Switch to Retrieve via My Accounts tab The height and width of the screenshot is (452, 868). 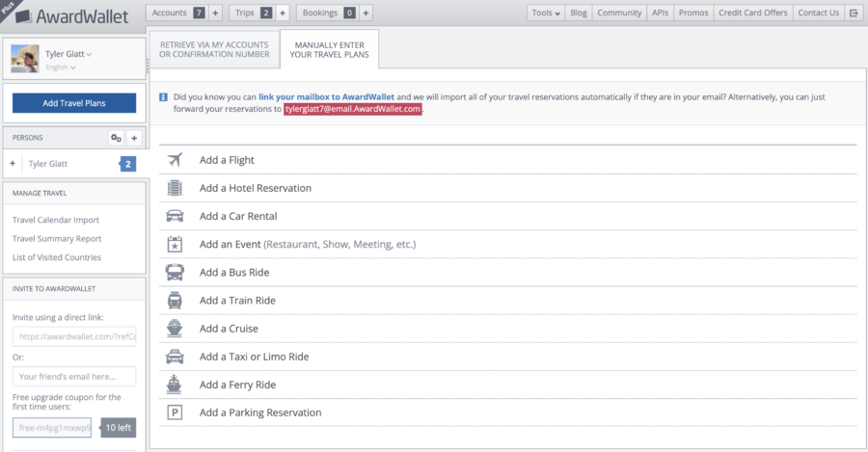[x=212, y=48]
